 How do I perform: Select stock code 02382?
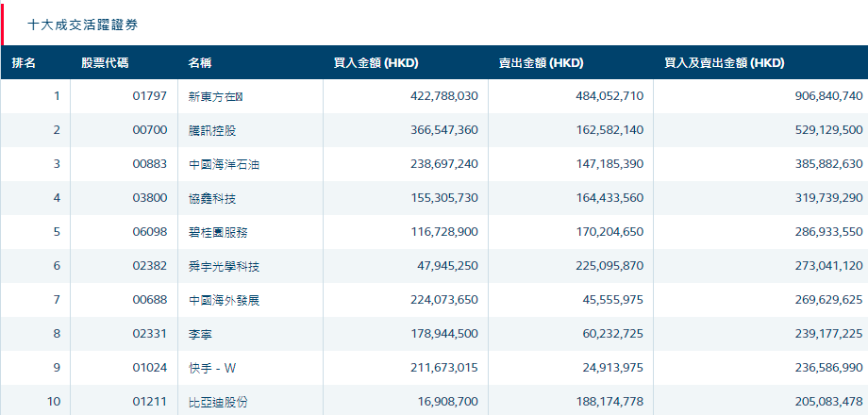[x=149, y=266]
